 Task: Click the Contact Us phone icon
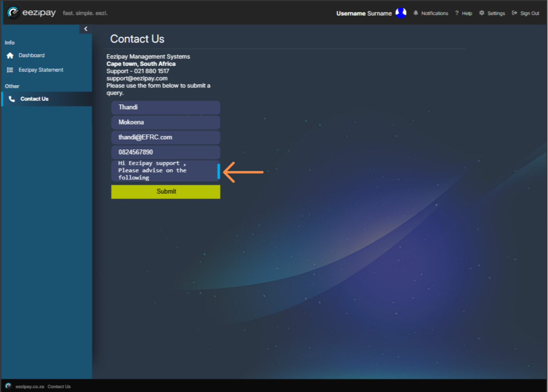coord(12,99)
